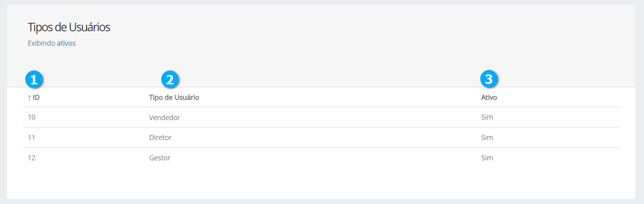The width and height of the screenshot is (644, 204).
Task: Click the ascending sort arrow beside ID
Action: pos(29,98)
